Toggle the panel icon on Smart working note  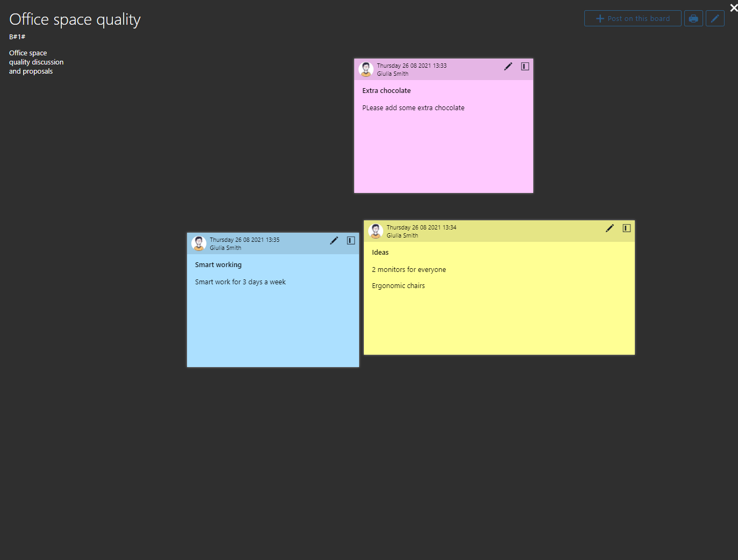(351, 240)
